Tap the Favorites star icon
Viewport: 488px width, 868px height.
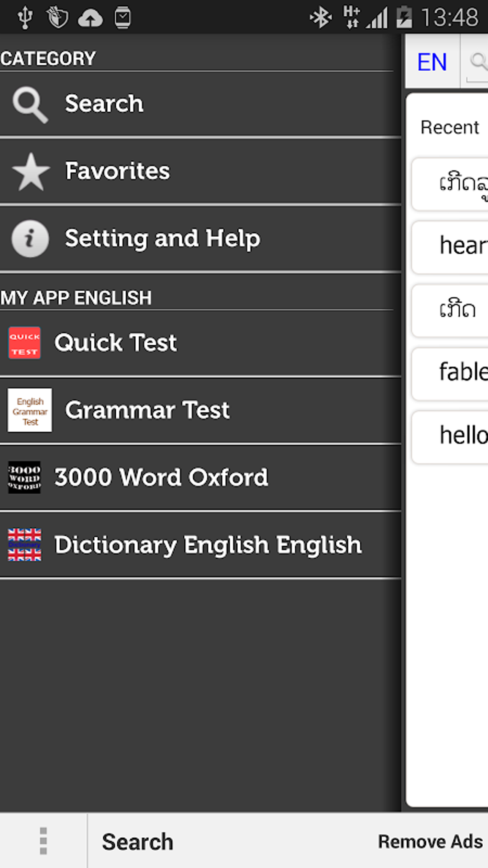(31, 171)
